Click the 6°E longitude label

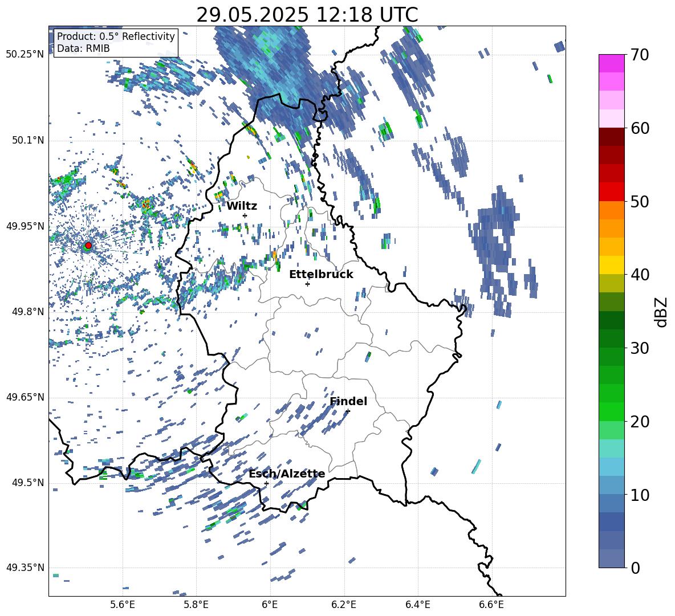tap(270, 605)
